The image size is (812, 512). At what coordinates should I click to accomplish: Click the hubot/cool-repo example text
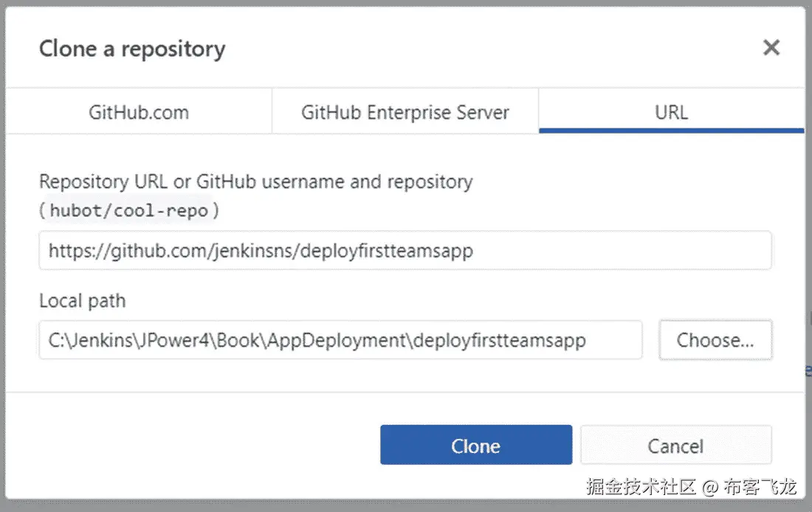(x=130, y=210)
